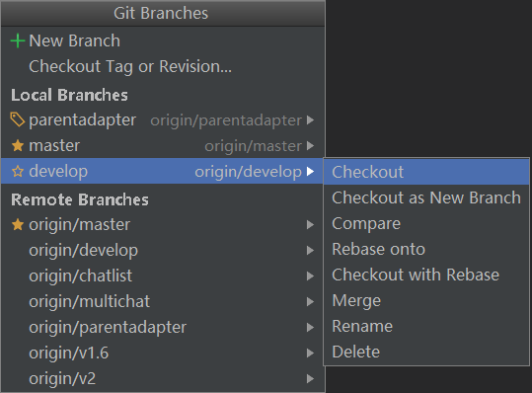Screen dimensions: 532x393
Task: Expand submenu arrow for local develop branch
Action: (310, 172)
